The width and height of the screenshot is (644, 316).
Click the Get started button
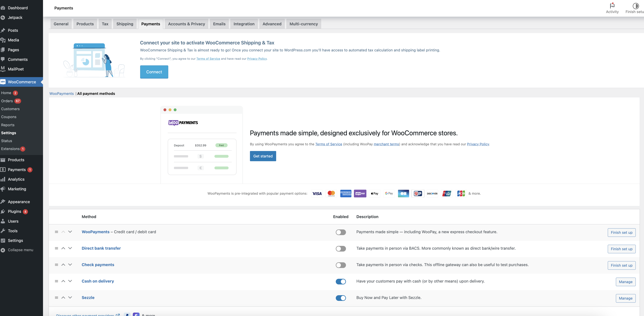[263, 156]
